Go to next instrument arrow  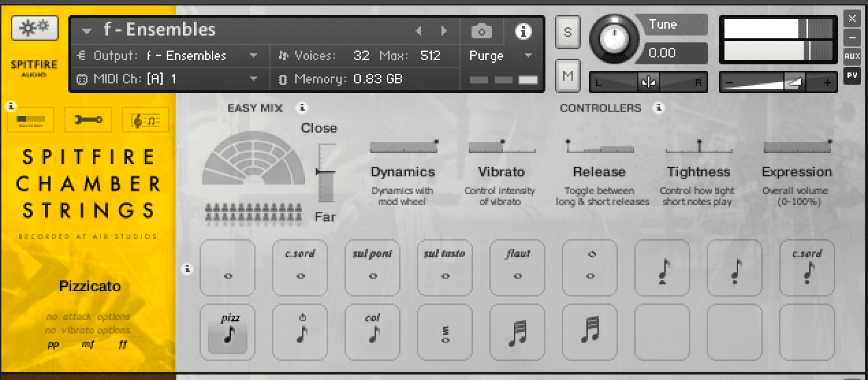444,31
